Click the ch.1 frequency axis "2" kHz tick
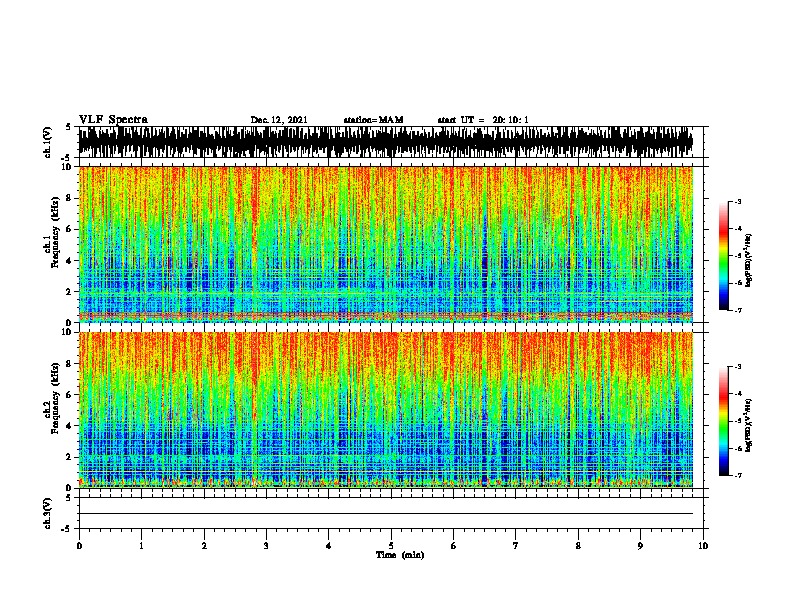 pos(69,292)
